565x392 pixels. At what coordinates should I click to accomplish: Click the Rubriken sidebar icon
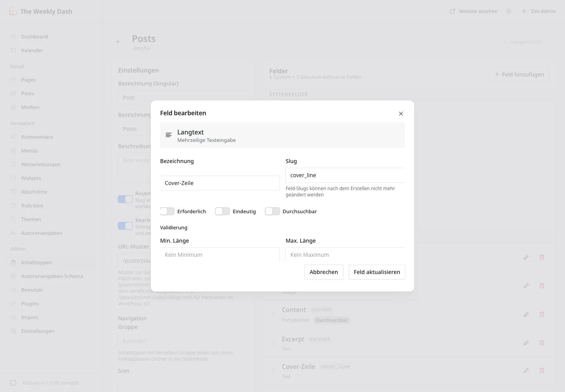click(13, 205)
